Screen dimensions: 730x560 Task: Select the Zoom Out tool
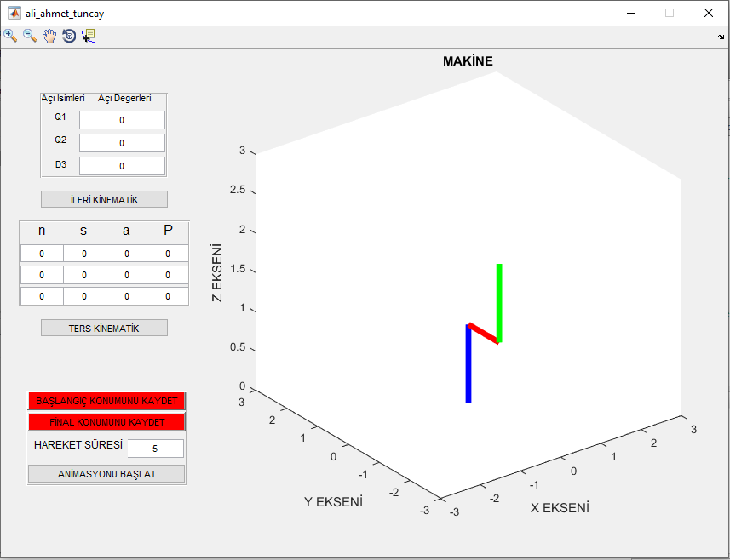point(28,36)
